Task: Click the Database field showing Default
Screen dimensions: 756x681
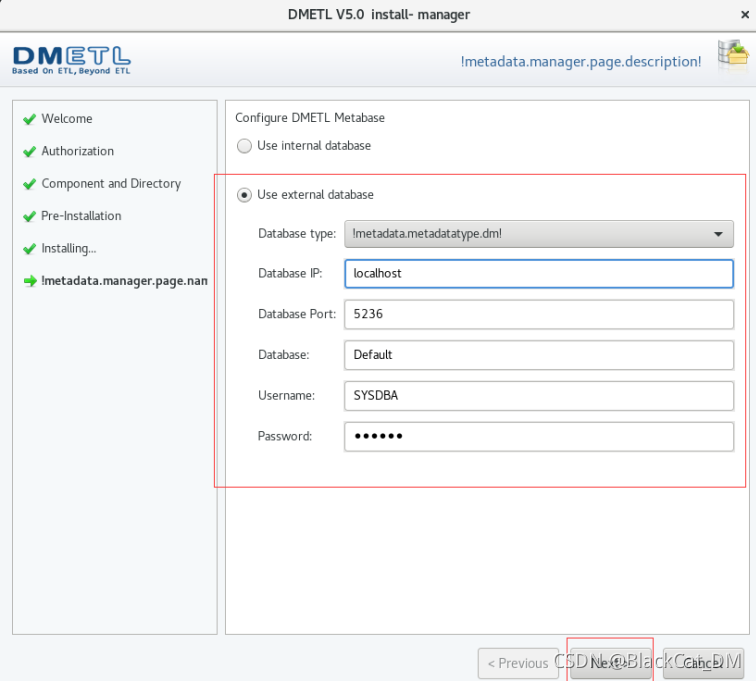Action: [539, 355]
